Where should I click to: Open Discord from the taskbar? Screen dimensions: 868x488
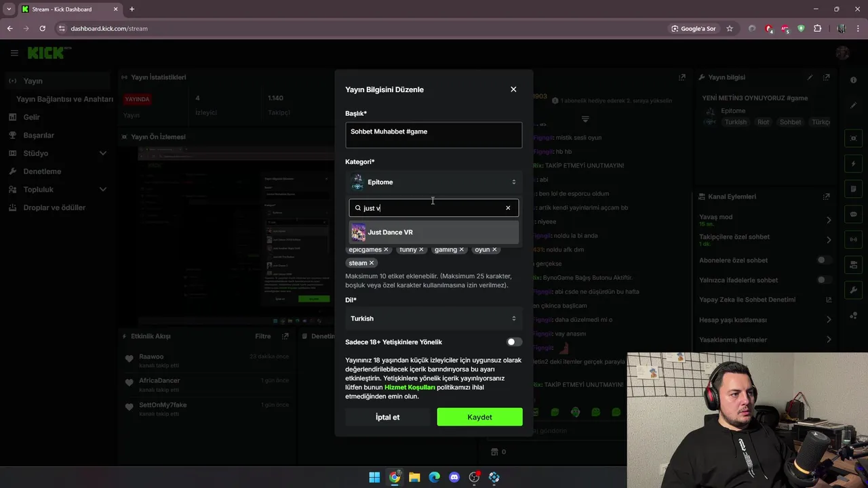pos(454,477)
